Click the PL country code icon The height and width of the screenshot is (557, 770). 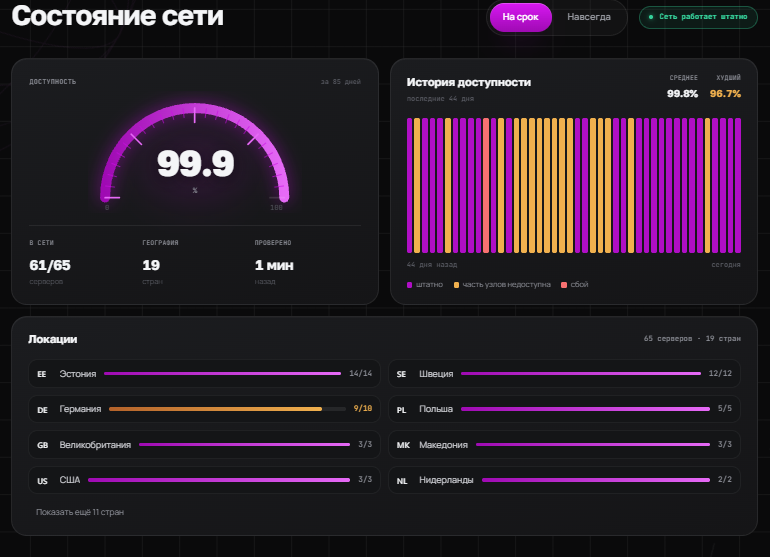[x=401, y=410]
